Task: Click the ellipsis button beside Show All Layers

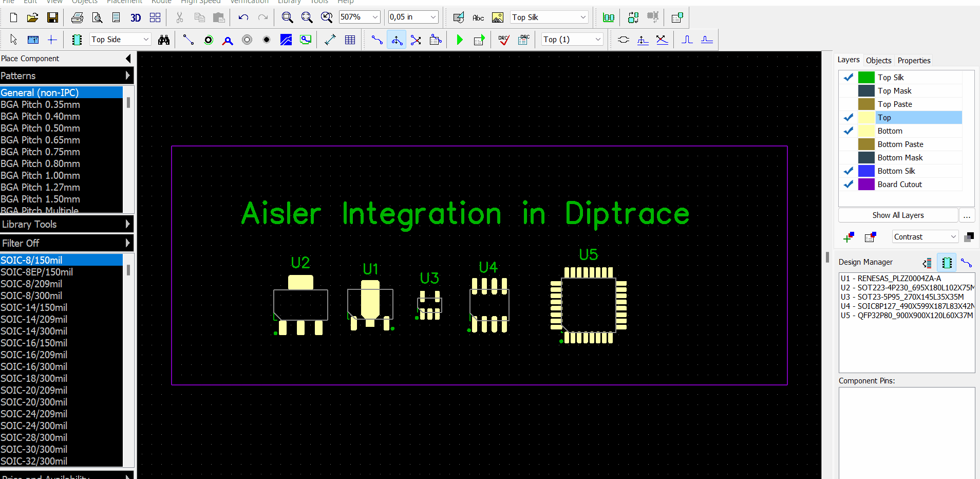Action: [x=967, y=215]
